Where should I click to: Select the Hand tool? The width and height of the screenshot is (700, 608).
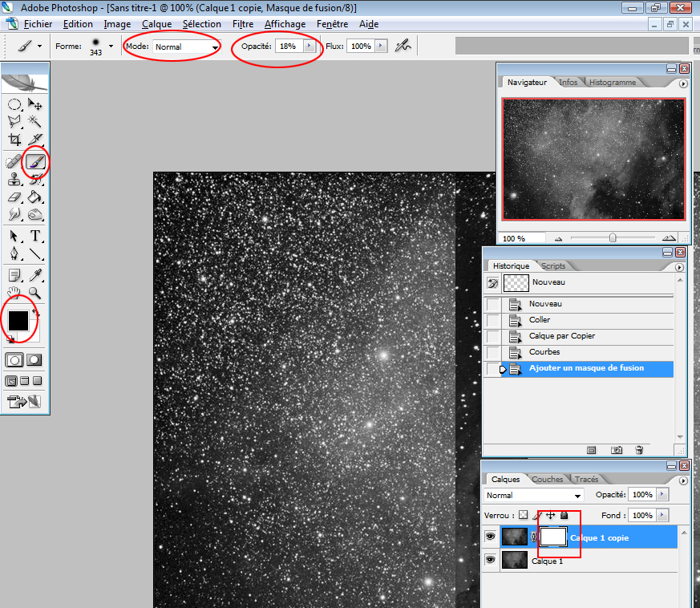(x=14, y=293)
